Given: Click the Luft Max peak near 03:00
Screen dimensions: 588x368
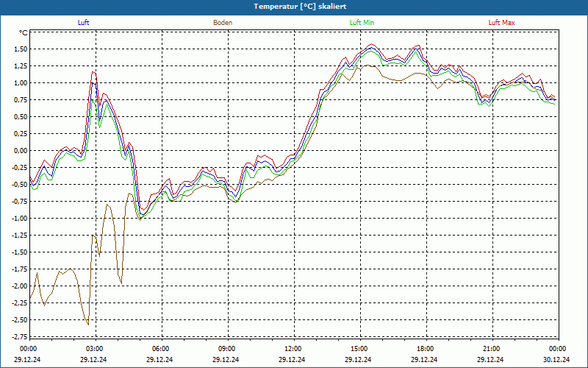Looking at the screenshot, I should [93, 71].
